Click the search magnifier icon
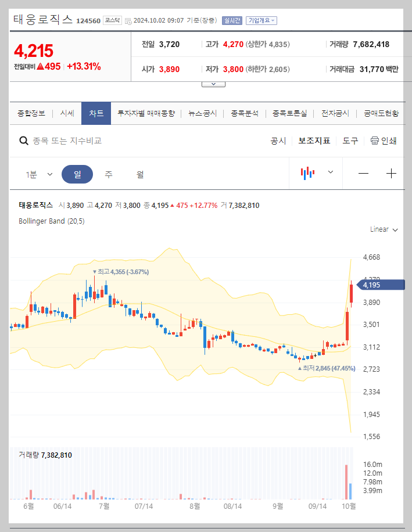Viewport: 412px width, 532px height. point(23,141)
